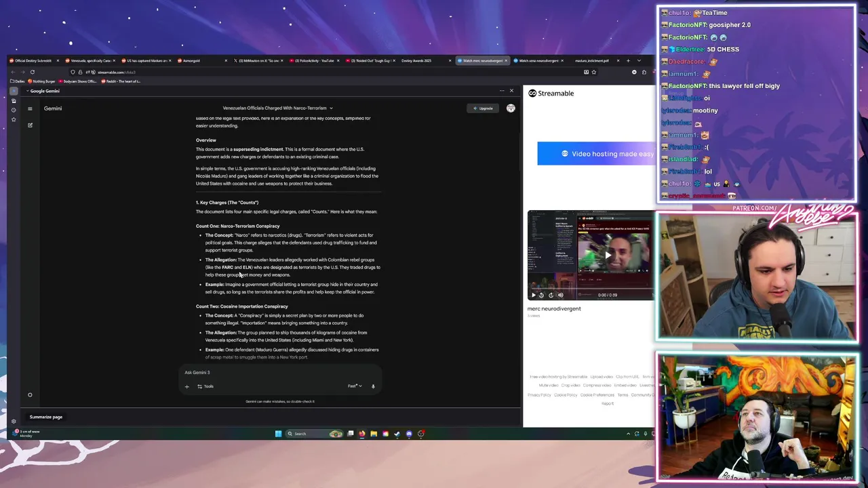Click the Summarize page button
This screenshot has width=868, height=488.
pos(46,417)
